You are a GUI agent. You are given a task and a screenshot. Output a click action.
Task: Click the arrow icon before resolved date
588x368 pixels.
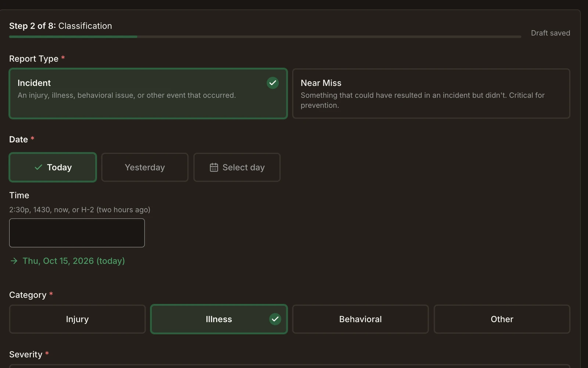[x=14, y=261]
